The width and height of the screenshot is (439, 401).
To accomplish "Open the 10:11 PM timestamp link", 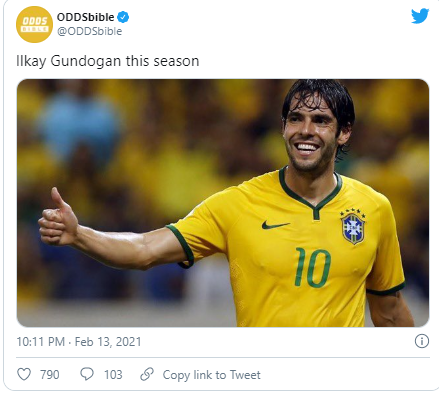I will pyautogui.click(x=41, y=342).
